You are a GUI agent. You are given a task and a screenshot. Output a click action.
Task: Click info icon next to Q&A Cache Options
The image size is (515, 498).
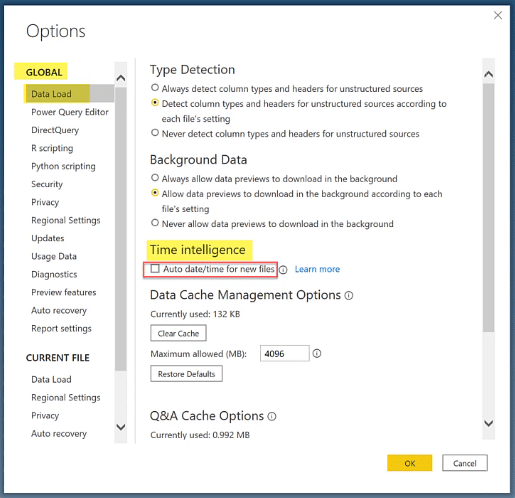tap(272, 416)
